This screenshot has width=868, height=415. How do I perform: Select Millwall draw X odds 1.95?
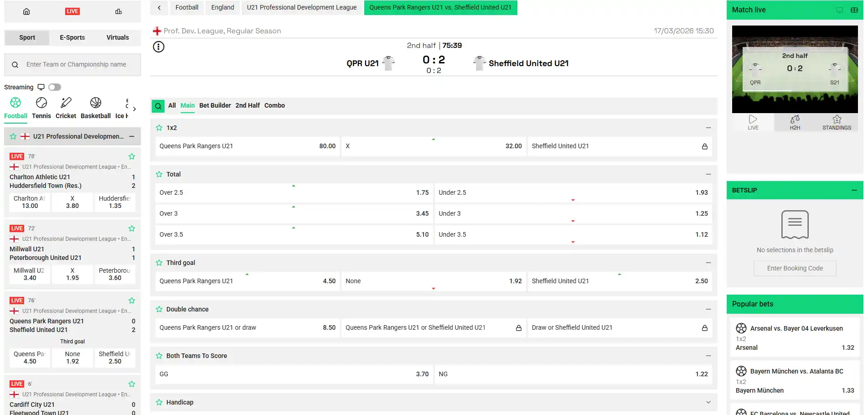(72, 275)
